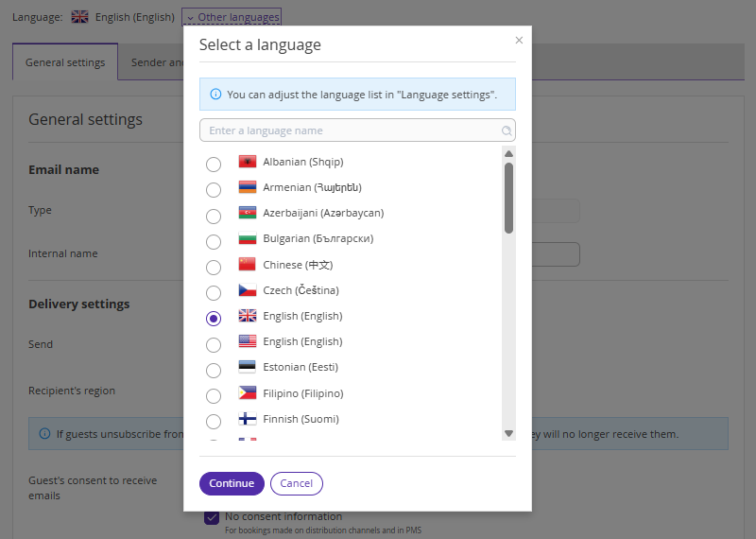The height and width of the screenshot is (539, 756).
Task: Click the Finnish flag icon
Action: tap(248, 419)
